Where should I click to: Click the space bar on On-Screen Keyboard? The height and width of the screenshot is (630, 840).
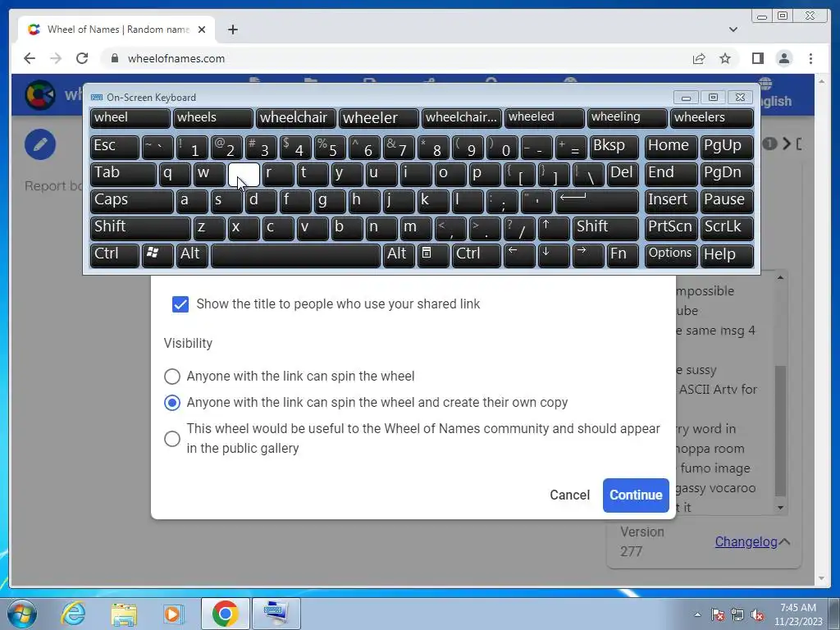(295, 255)
